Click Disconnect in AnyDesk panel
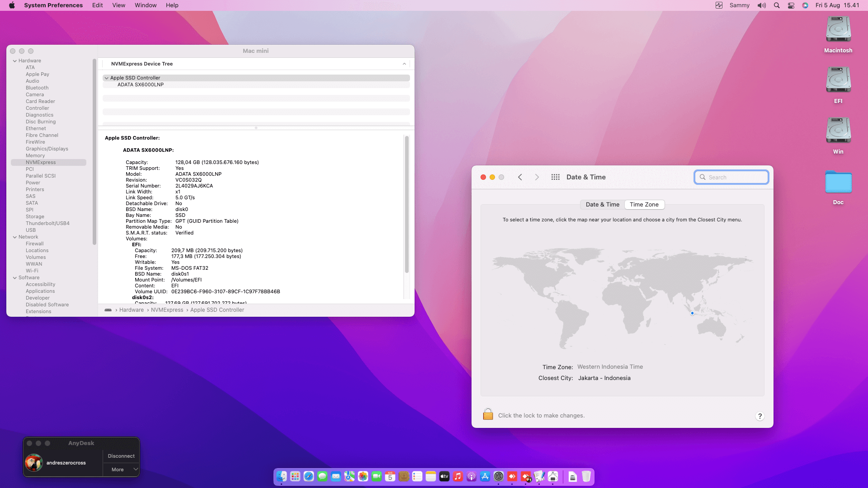Viewport: 868px width, 488px height. click(121, 456)
